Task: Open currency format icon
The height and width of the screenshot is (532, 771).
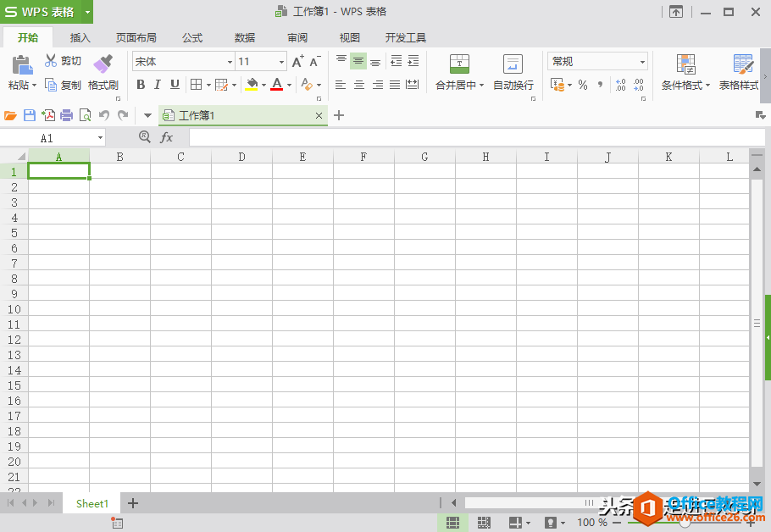Action: point(557,85)
